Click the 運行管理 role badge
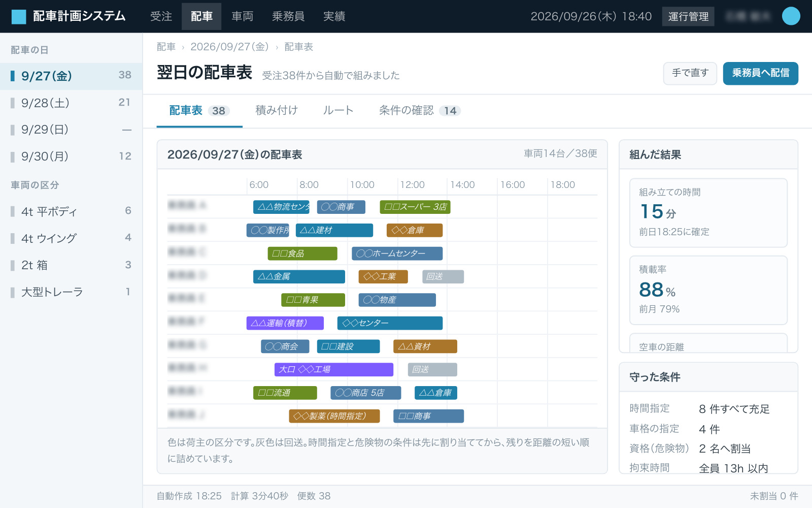 [688, 16]
